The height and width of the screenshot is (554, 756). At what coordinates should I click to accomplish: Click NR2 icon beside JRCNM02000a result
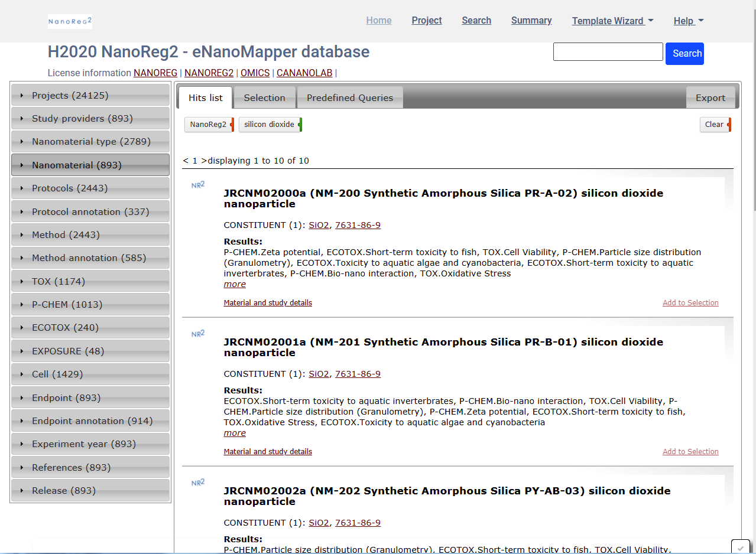tap(198, 185)
